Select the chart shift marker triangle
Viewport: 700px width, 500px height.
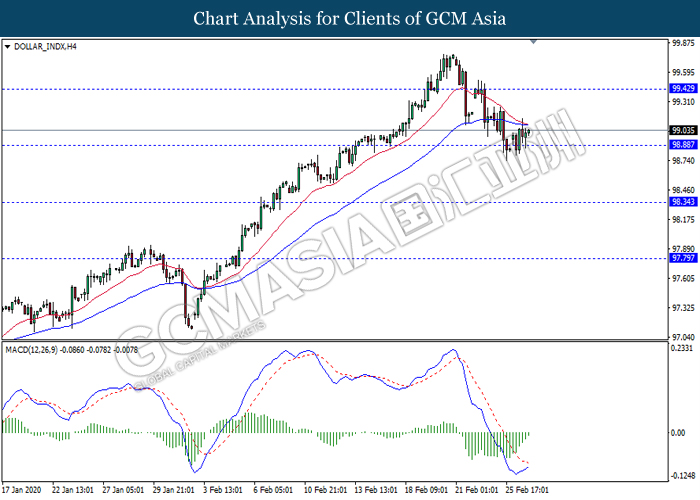533,42
